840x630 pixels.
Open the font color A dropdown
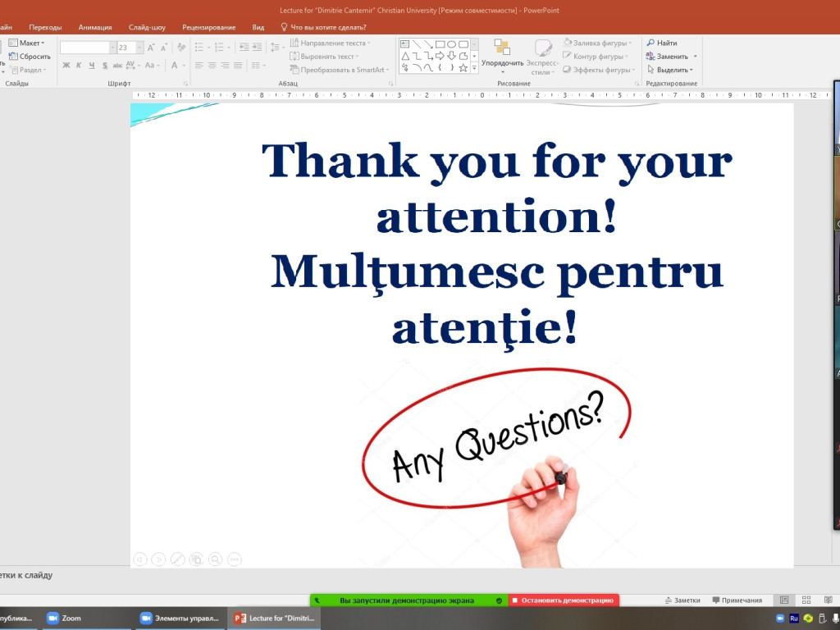tap(178, 66)
